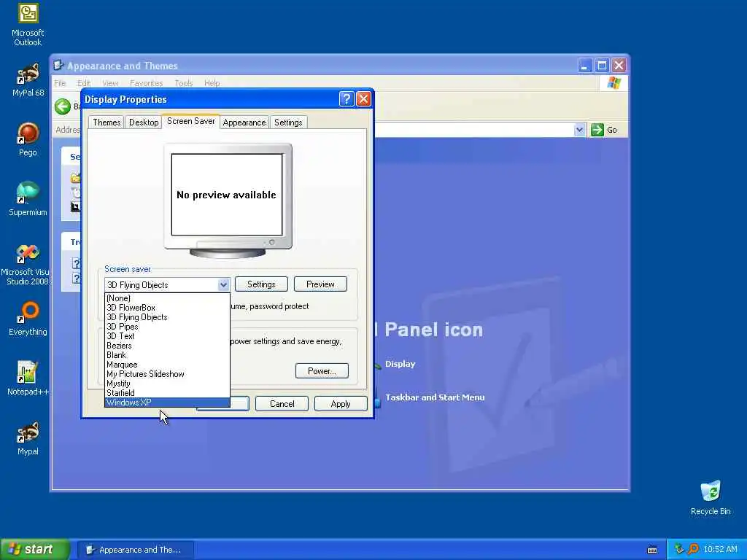Choose Mystify screen saver
The height and width of the screenshot is (560, 747).
coord(167,384)
